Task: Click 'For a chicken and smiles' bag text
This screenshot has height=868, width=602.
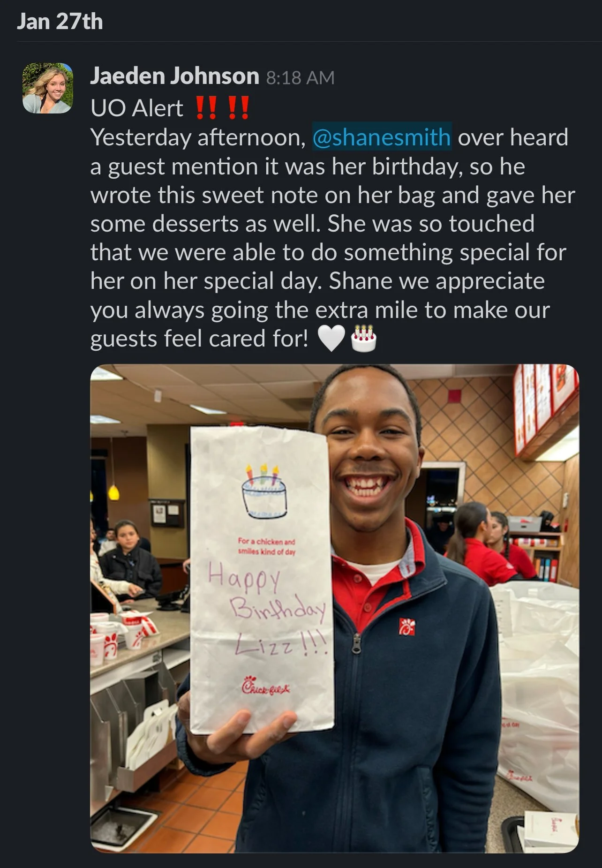Action: coord(266,547)
